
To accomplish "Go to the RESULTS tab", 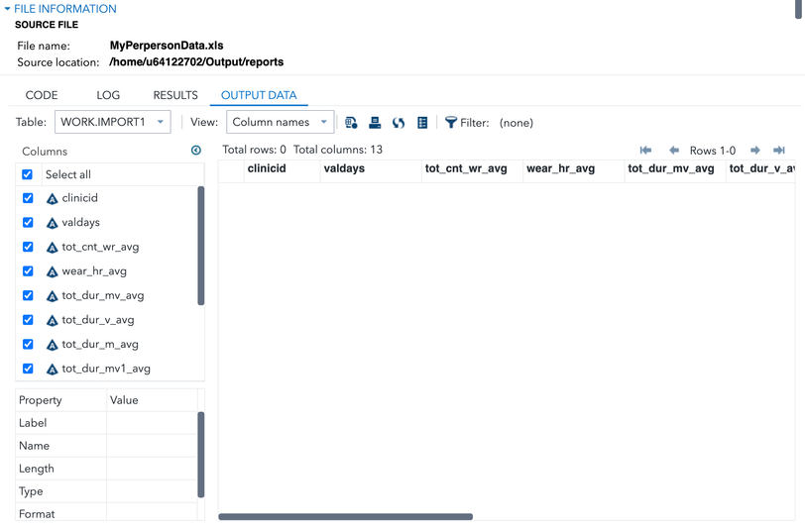I will point(175,95).
